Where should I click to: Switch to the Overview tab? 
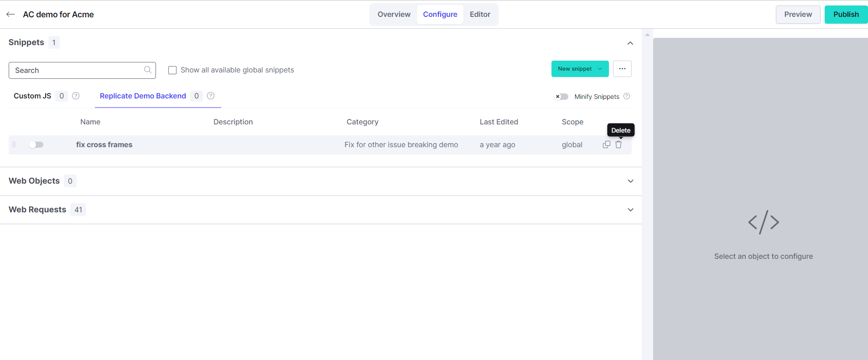click(394, 15)
